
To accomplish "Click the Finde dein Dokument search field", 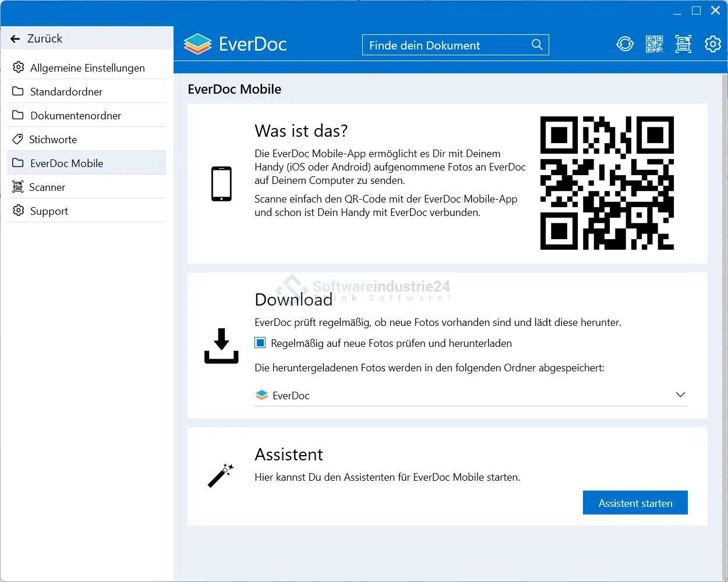I will (446, 45).
